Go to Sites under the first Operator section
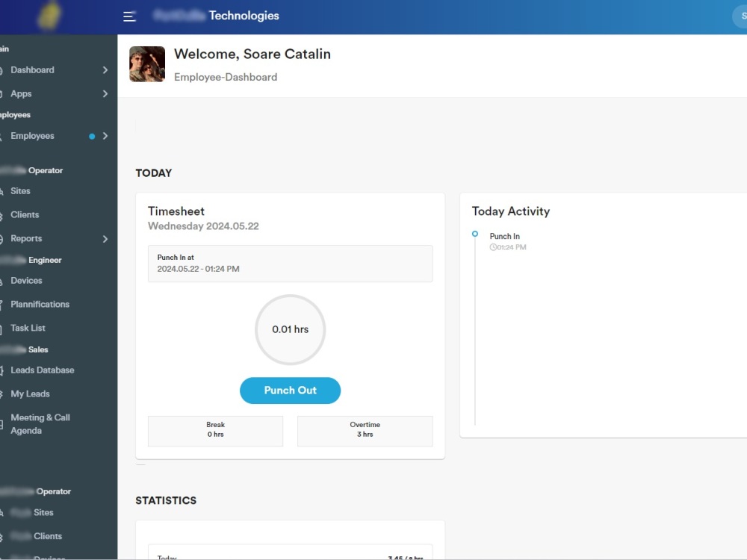Viewport: 747px width, 560px height. [20, 191]
